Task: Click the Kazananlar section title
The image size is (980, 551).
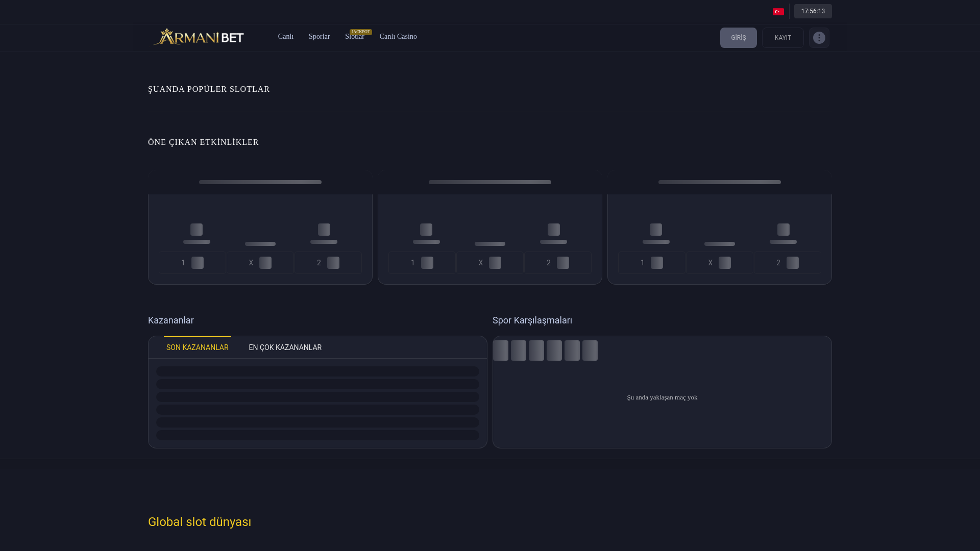Action: coord(171,320)
